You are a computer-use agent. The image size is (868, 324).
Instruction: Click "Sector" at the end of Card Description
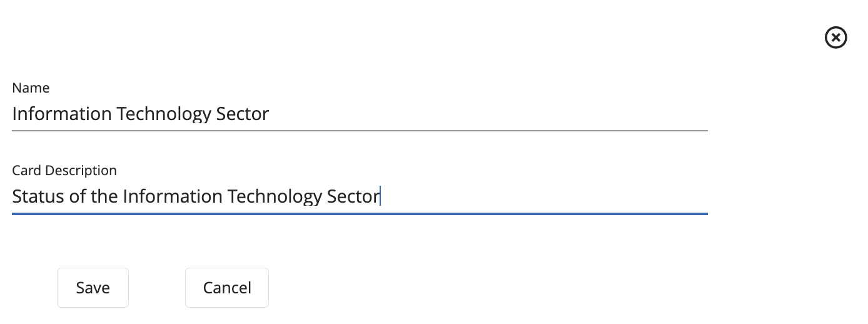tap(353, 196)
